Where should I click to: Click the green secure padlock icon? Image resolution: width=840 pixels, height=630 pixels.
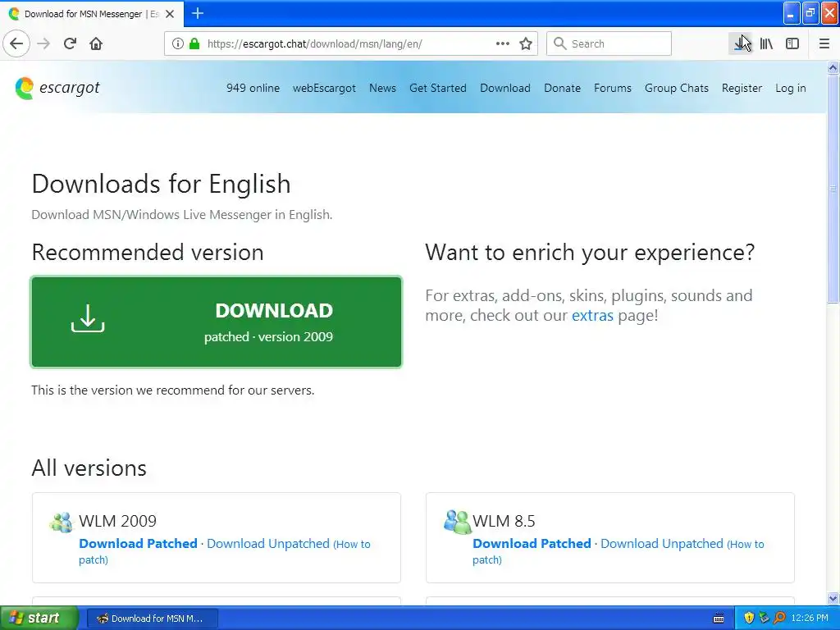194,43
